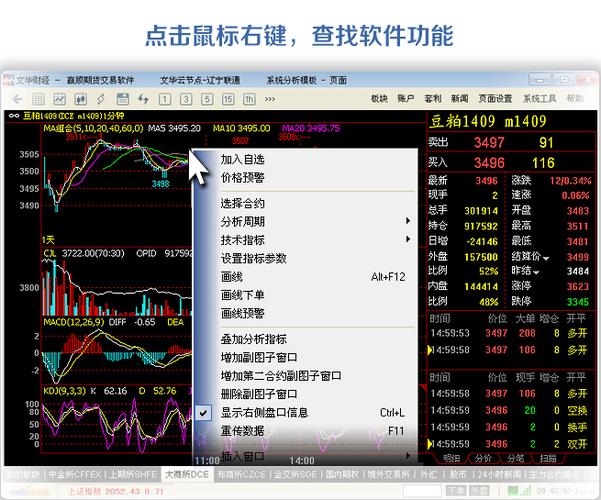601x500 pixels.
Task: Open the 帮助 menu
Action: coord(575,99)
